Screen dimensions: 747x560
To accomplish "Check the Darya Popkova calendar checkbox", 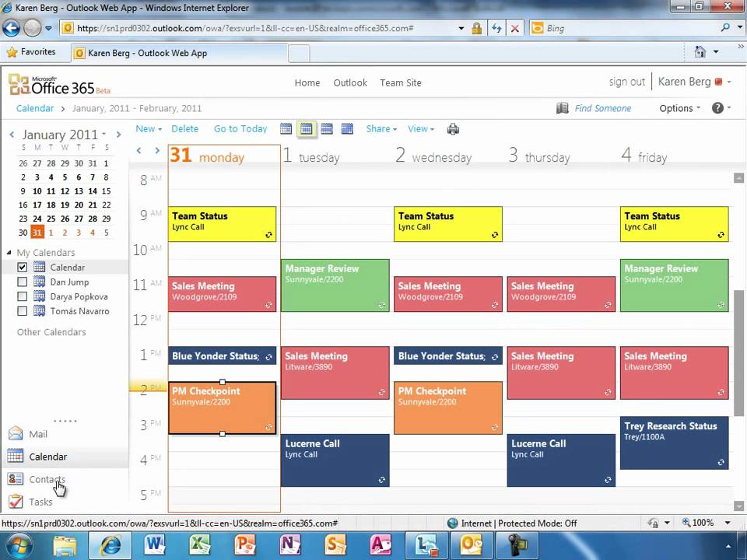I will point(22,296).
